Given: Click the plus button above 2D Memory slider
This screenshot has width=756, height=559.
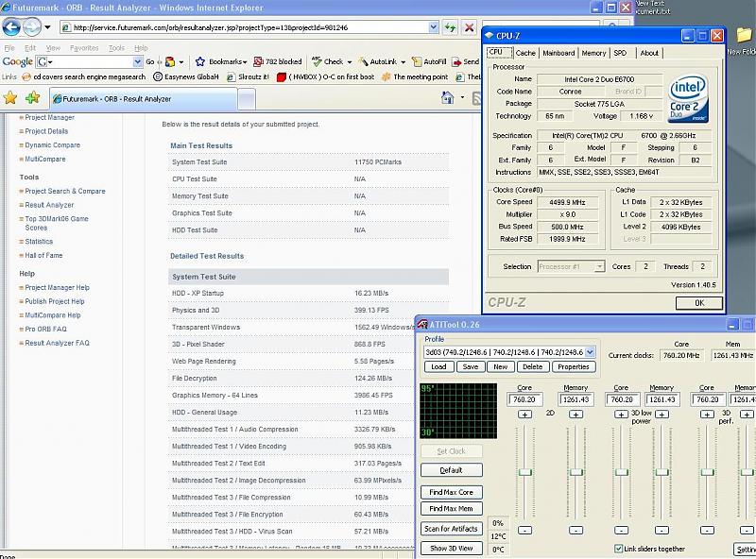Looking at the screenshot, I should coord(576,414).
